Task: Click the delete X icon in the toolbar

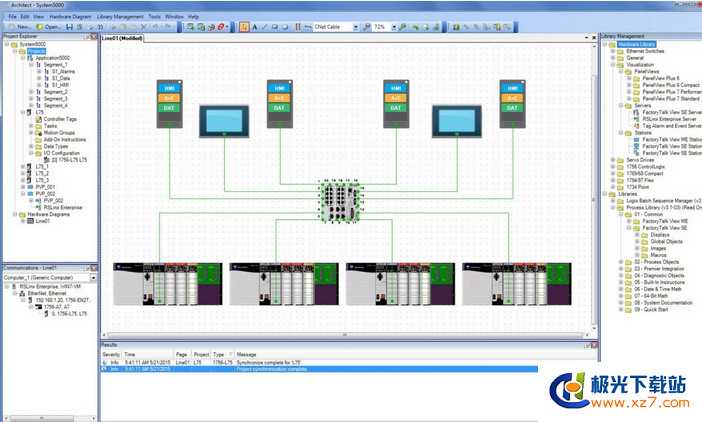Action: coord(144,27)
